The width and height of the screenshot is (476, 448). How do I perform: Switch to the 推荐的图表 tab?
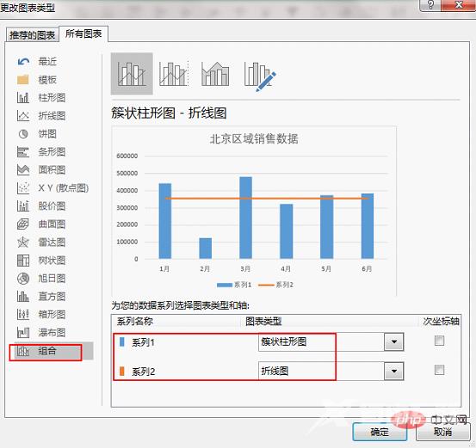32,35
